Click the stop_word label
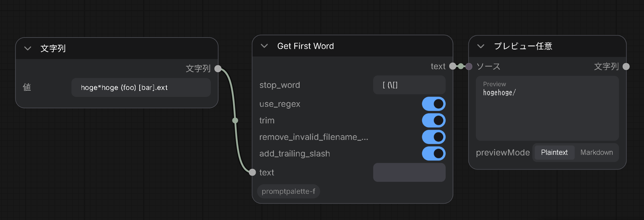The image size is (644, 220). pyautogui.click(x=280, y=85)
